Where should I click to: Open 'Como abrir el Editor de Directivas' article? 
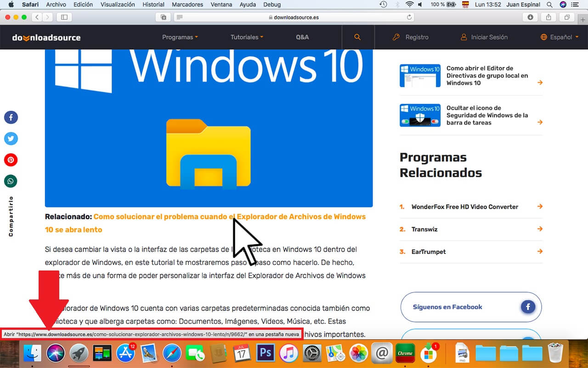(487, 75)
